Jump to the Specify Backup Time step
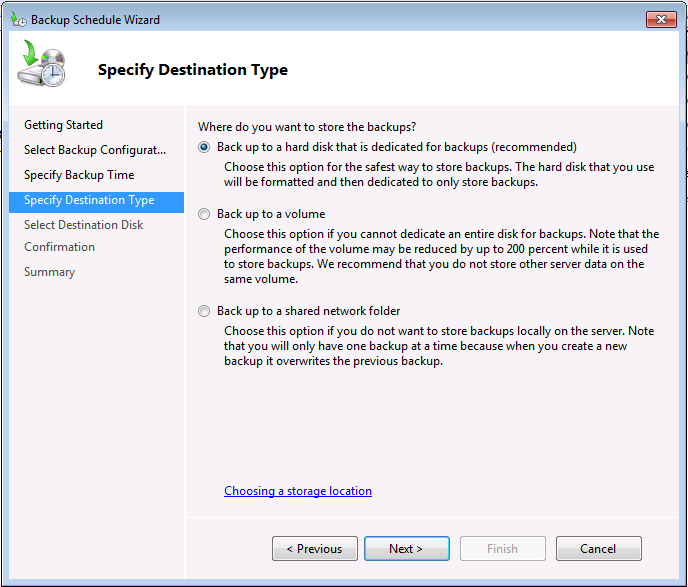Screen dimensions: 688x587 point(79,175)
